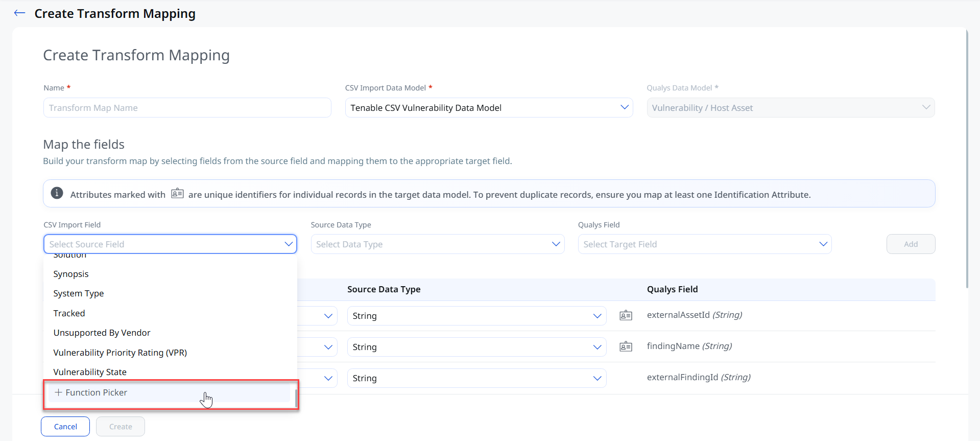Select Vulnerability State option
The width and height of the screenshot is (980, 441).
170,372
